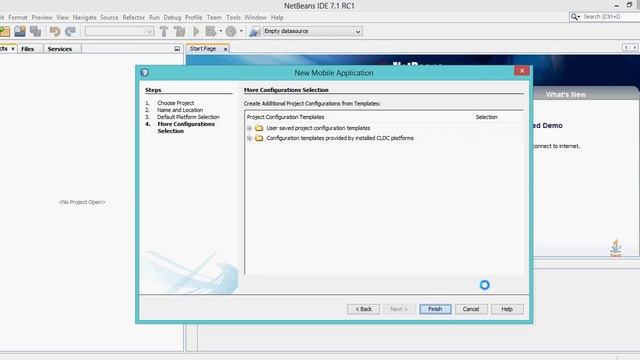Click the Help button in wizard
Screen dimensions: 640x360
pos(507,309)
